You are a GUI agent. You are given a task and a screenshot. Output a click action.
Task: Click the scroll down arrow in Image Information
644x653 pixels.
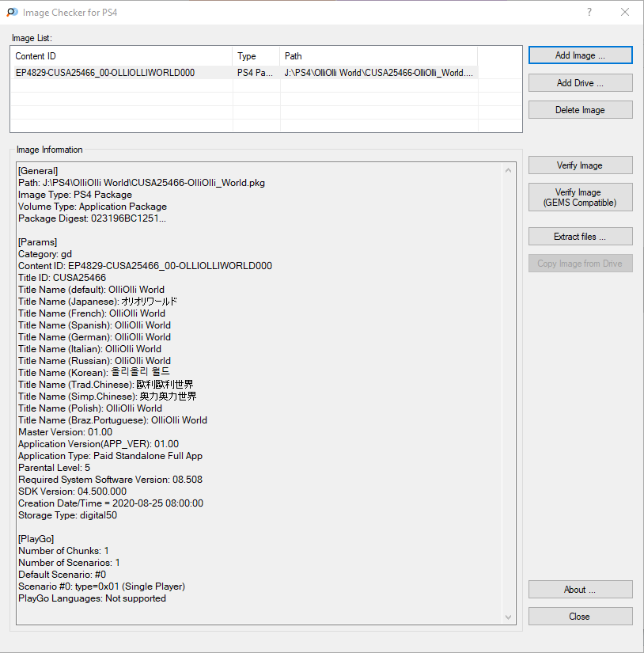pyautogui.click(x=508, y=617)
